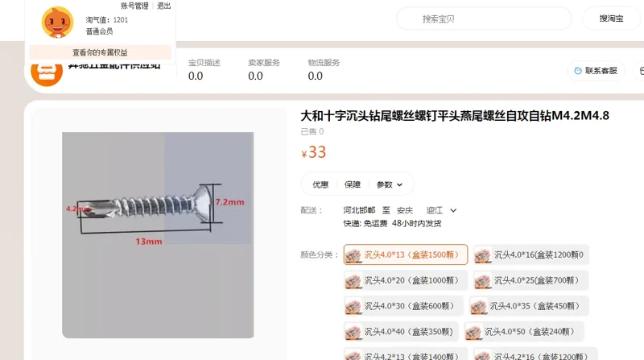
Task: Click the 河北邯郸 shipping origin text
Action: click(359, 210)
